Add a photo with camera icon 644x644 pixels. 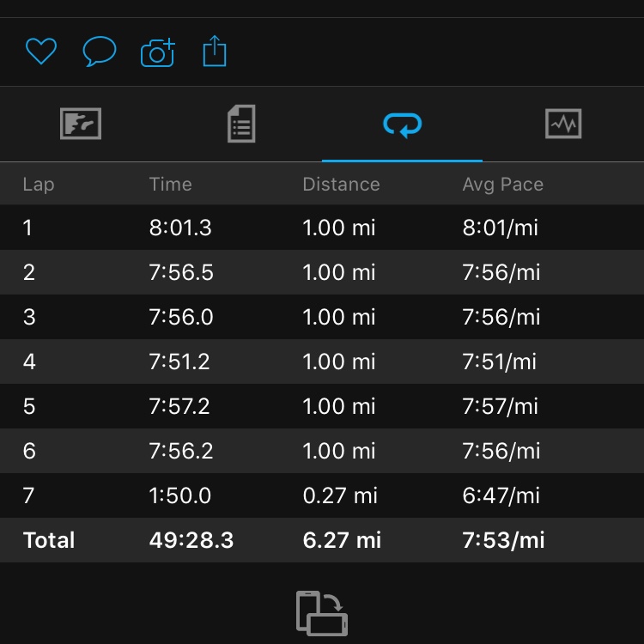click(157, 52)
